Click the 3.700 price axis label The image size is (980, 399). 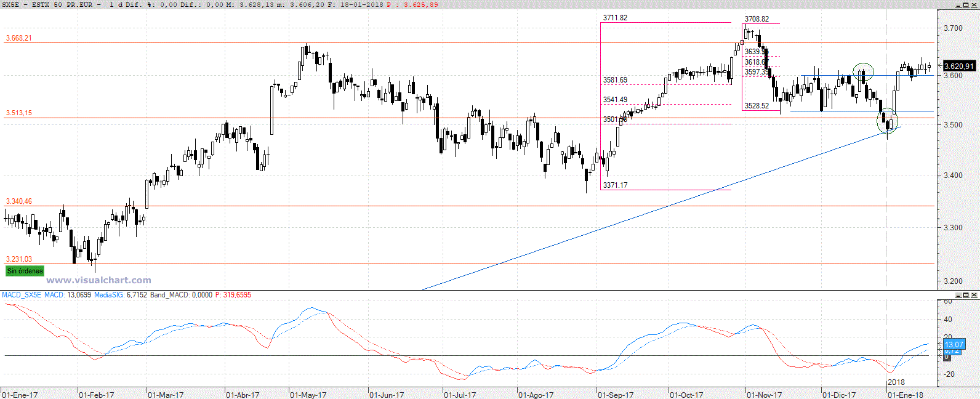point(953,28)
